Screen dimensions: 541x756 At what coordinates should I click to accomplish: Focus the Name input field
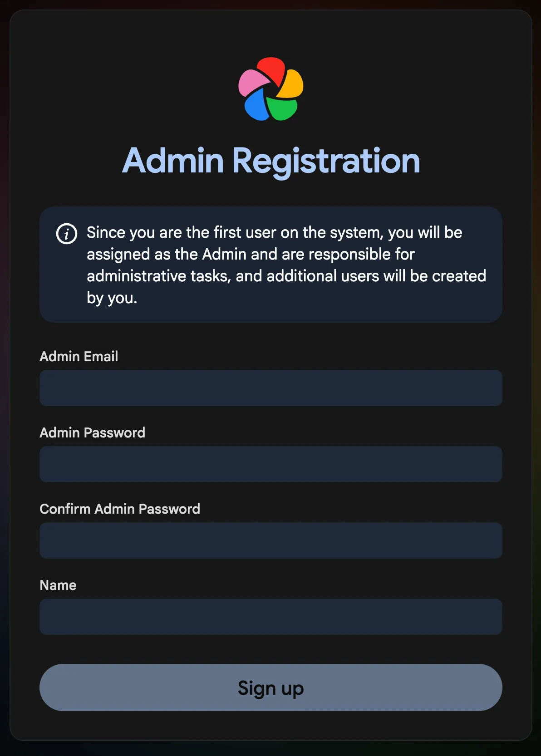[270, 617]
